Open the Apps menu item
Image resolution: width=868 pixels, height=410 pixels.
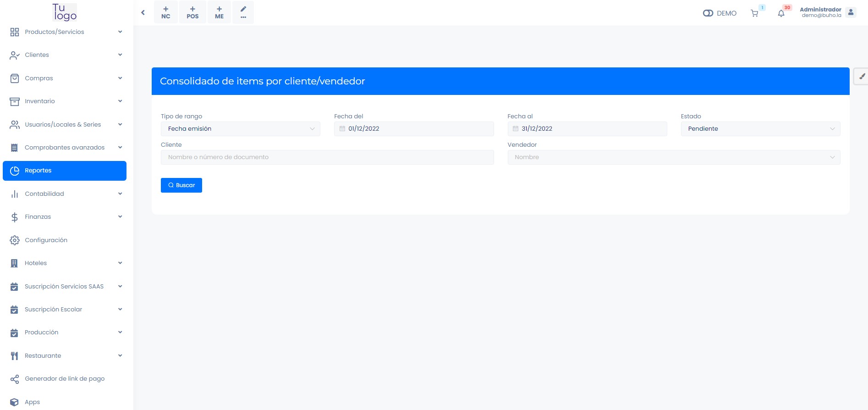point(32,402)
